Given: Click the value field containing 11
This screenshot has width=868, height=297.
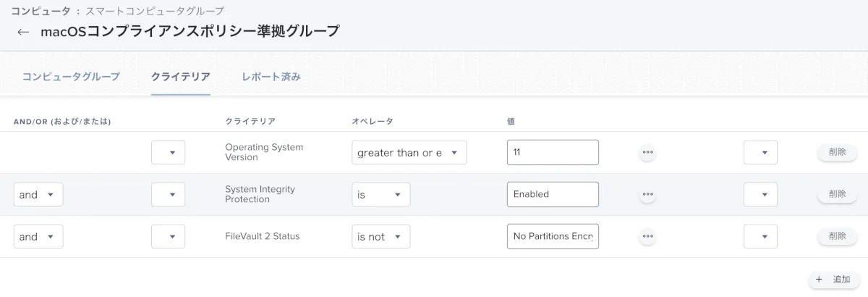Looking at the screenshot, I should 553,152.
